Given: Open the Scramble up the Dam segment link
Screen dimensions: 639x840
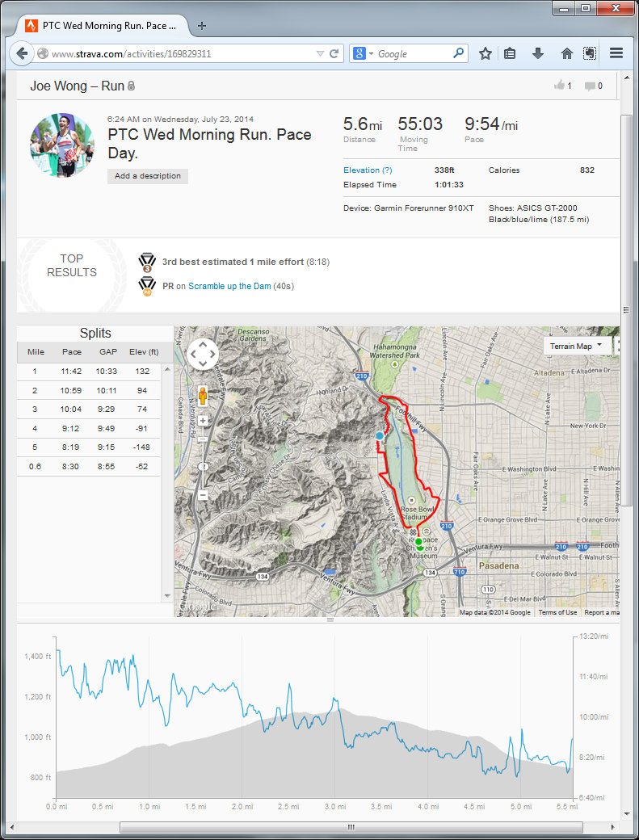Looking at the screenshot, I should 229,286.
